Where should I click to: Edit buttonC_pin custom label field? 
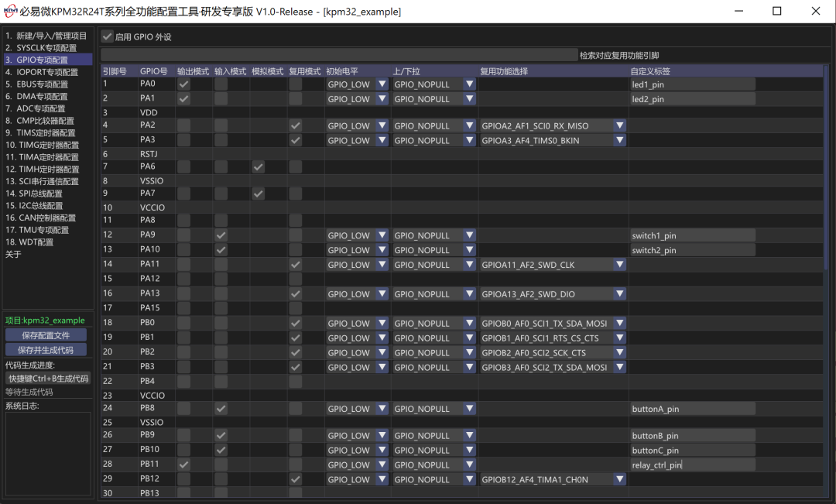(693, 450)
